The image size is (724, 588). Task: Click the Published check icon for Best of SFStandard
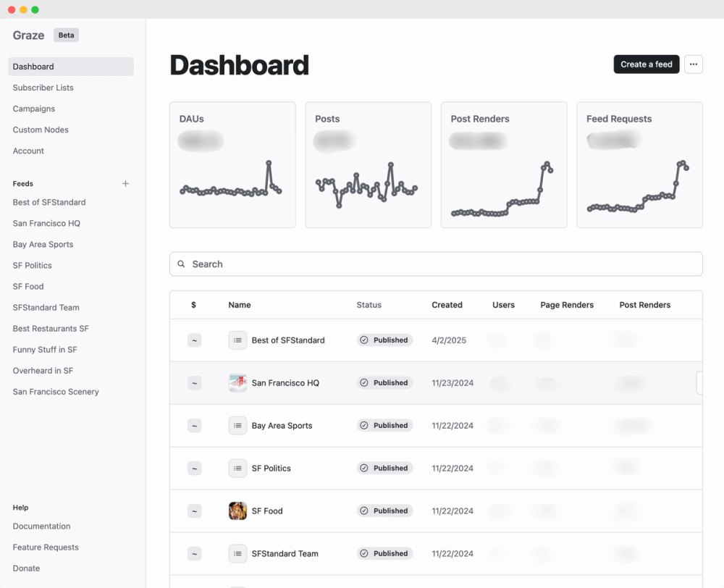364,340
